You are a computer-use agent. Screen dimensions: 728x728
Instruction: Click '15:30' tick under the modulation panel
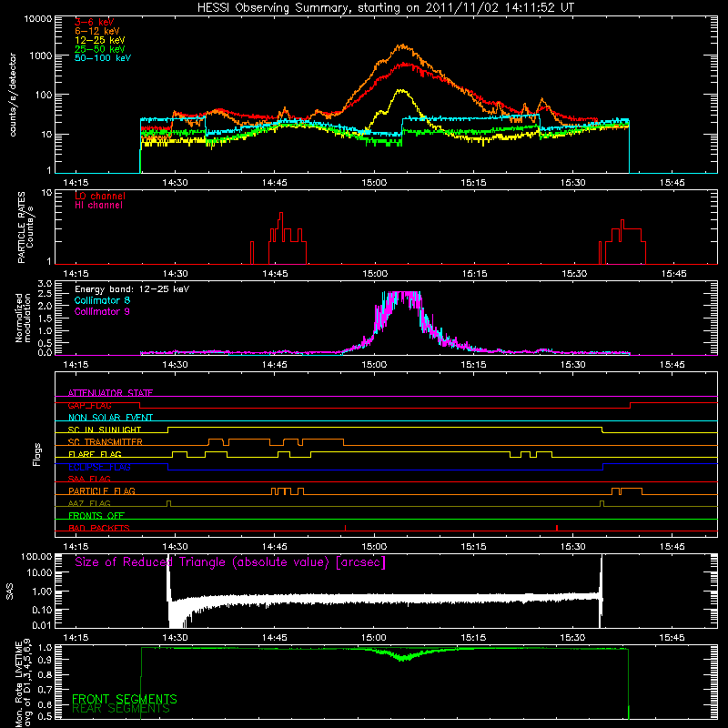(x=572, y=365)
